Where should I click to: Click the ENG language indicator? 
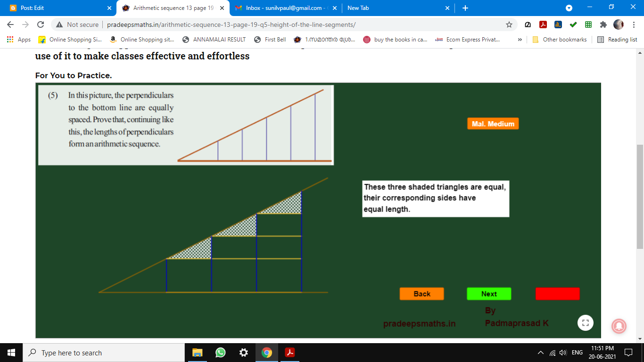[x=577, y=353]
